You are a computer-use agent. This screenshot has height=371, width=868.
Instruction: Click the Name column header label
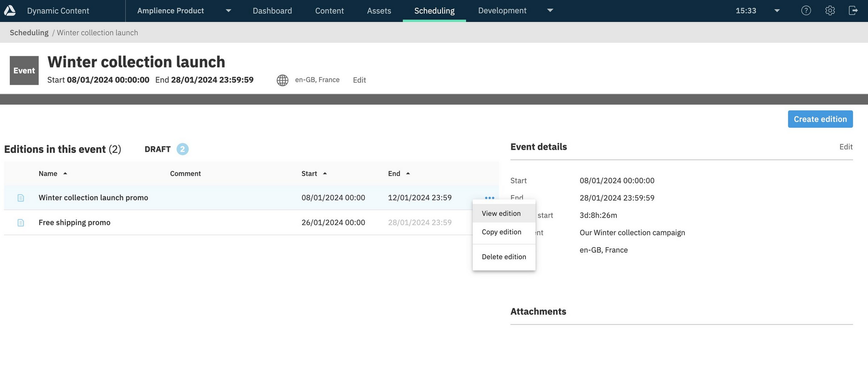48,174
